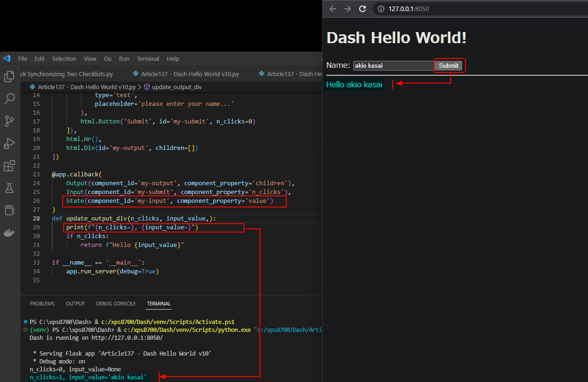Screen dimensions: 588x382
Task: Click the 'def update_output_div' definition line
Action: tap(134, 218)
